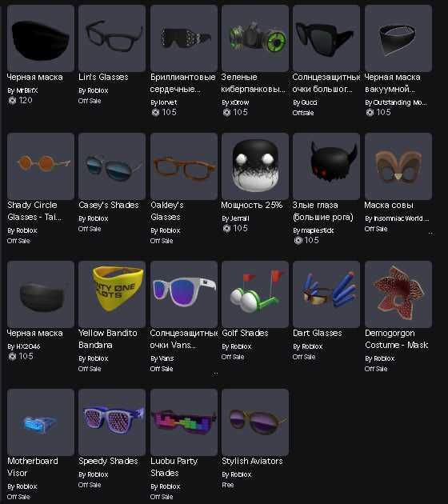
Task: Open the Yellow Bandito Bandana image
Action: (x=112, y=294)
